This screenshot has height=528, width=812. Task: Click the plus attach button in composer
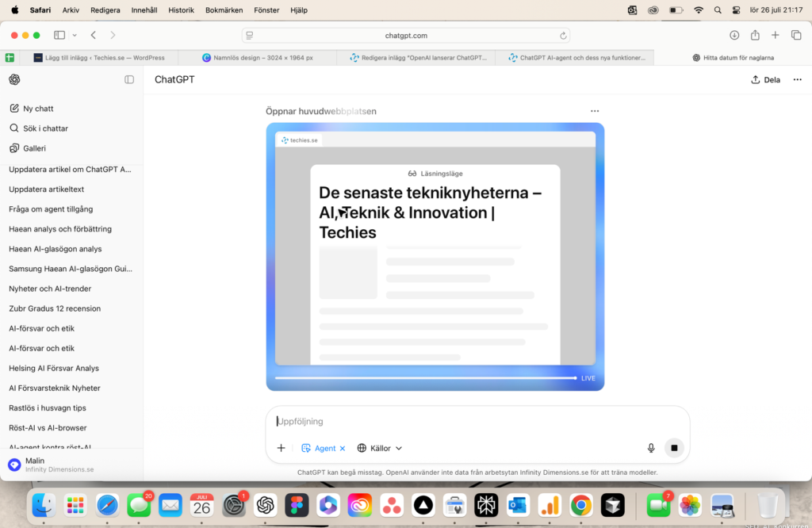[282, 448]
